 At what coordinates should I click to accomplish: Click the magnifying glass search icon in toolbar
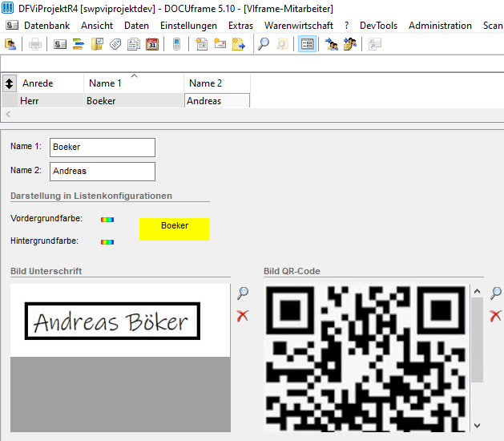264,44
